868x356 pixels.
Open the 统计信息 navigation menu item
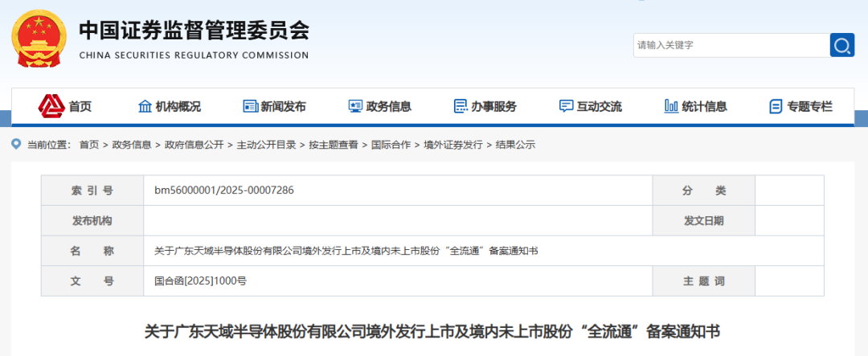pyautogui.click(x=704, y=107)
